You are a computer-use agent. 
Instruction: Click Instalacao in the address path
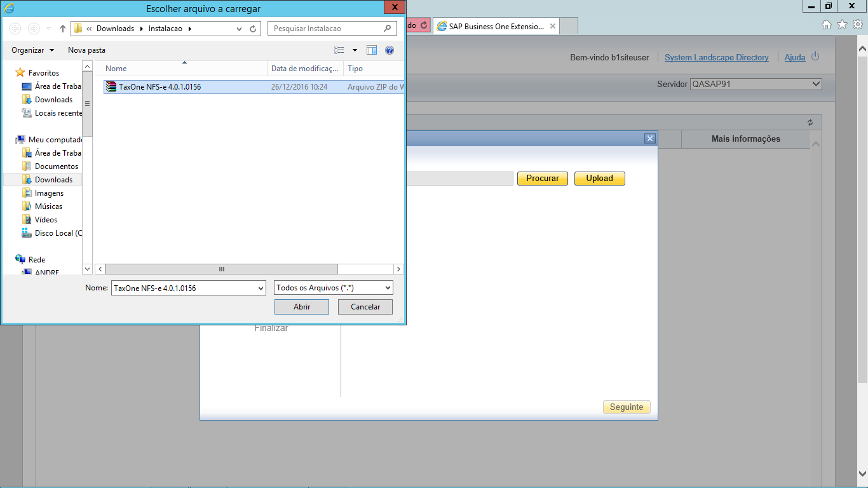tap(166, 29)
